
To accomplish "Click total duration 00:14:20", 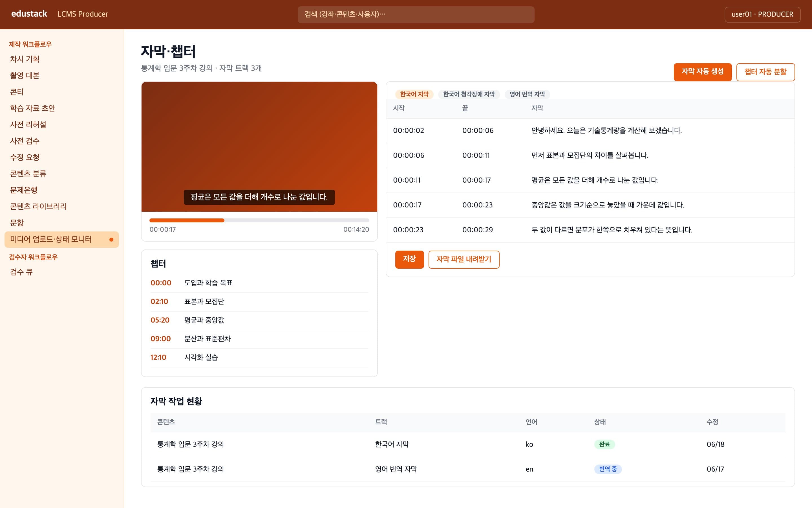I will click(x=356, y=229).
